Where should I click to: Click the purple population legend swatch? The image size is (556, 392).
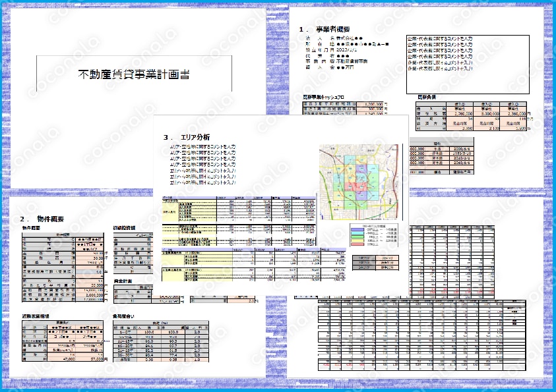357,229
